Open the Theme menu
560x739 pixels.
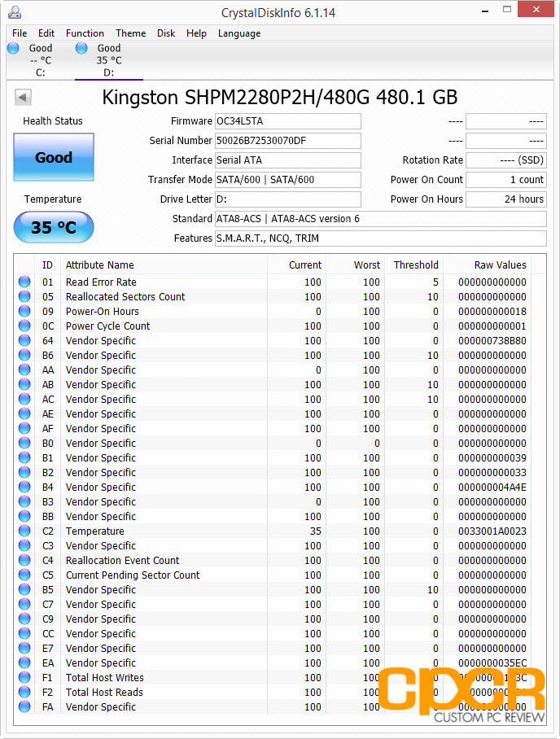click(130, 33)
